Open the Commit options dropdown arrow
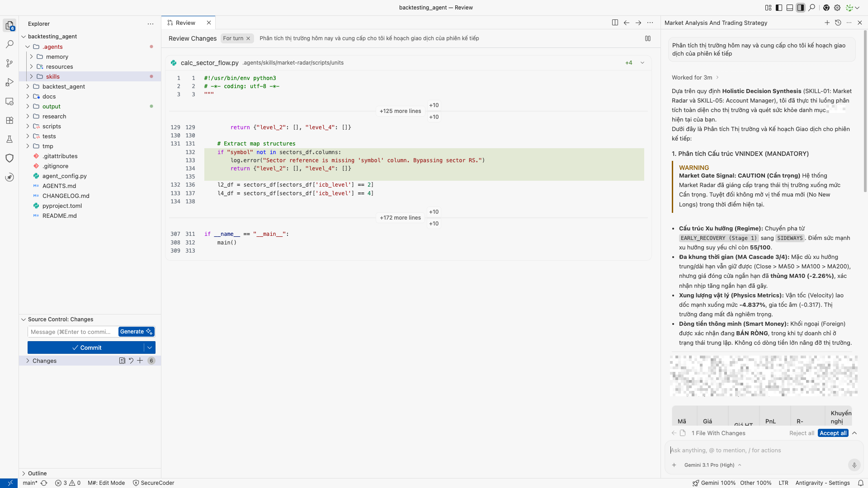Screen dimensions: 868x488 pyautogui.click(x=150, y=347)
